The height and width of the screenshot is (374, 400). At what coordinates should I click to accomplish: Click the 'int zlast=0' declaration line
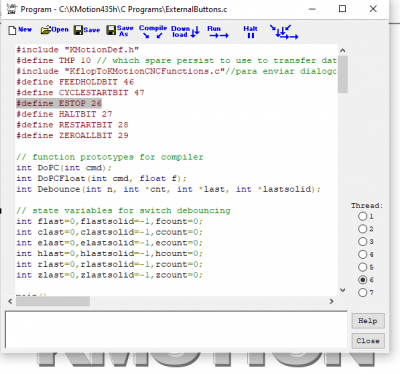pos(109,275)
